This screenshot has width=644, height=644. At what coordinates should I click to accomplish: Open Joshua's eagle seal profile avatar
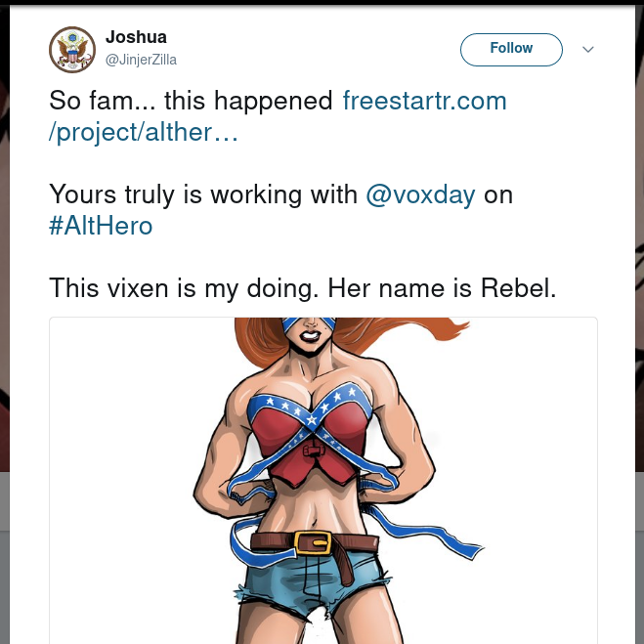[72, 50]
